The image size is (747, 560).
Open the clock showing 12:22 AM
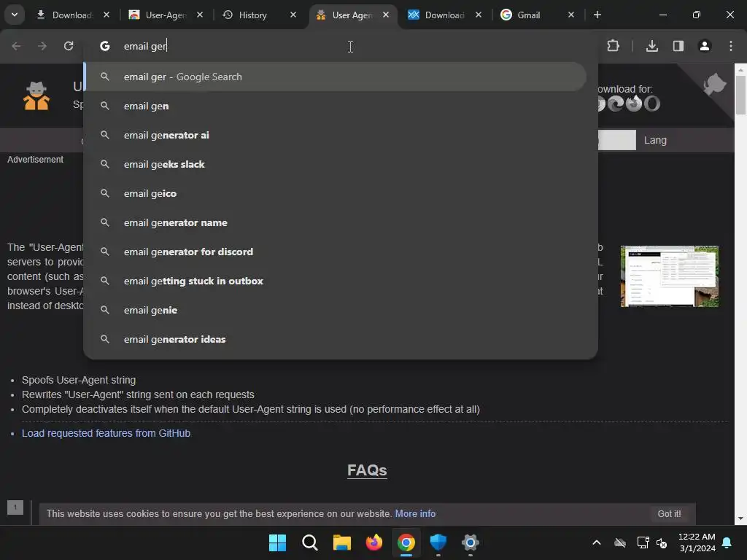coord(697,542)
